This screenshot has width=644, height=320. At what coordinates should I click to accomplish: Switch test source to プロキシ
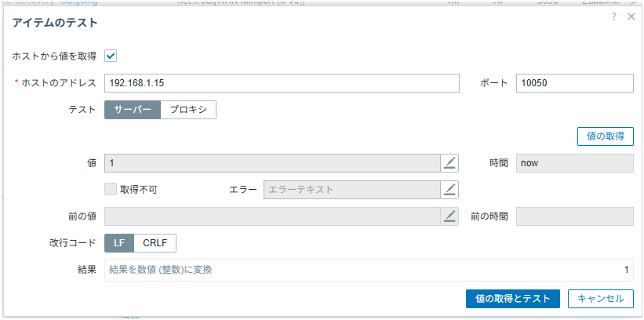[x=188, y=110]
